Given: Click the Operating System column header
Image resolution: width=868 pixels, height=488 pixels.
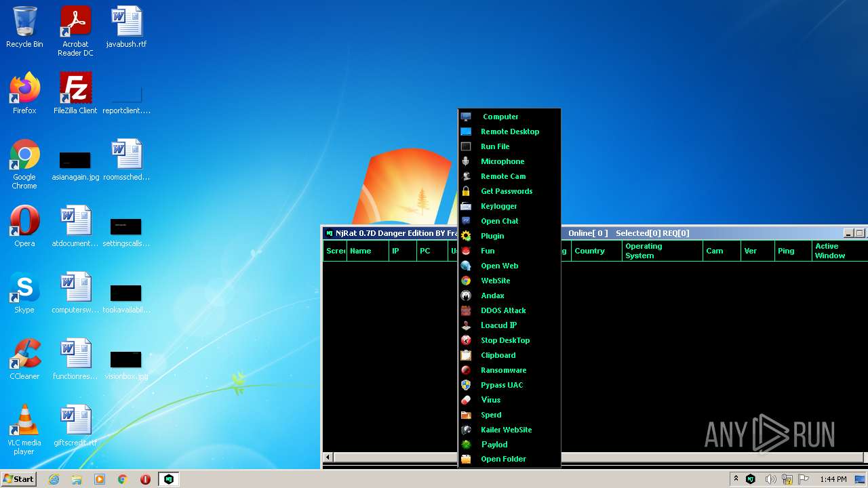Looking at the screenshot, I should 663,251.
